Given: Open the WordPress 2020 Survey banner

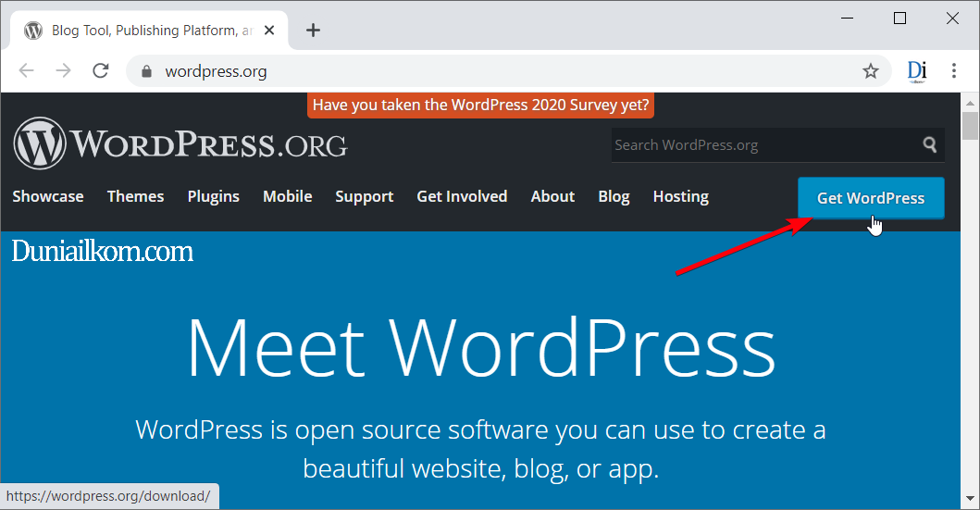Looking at the screenshot, I should coord(480,105).
